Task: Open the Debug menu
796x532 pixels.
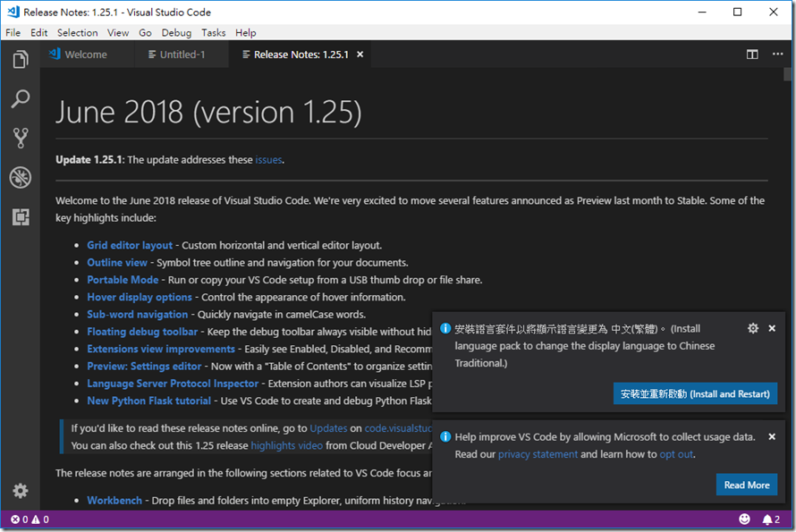Action: (176, 32)
